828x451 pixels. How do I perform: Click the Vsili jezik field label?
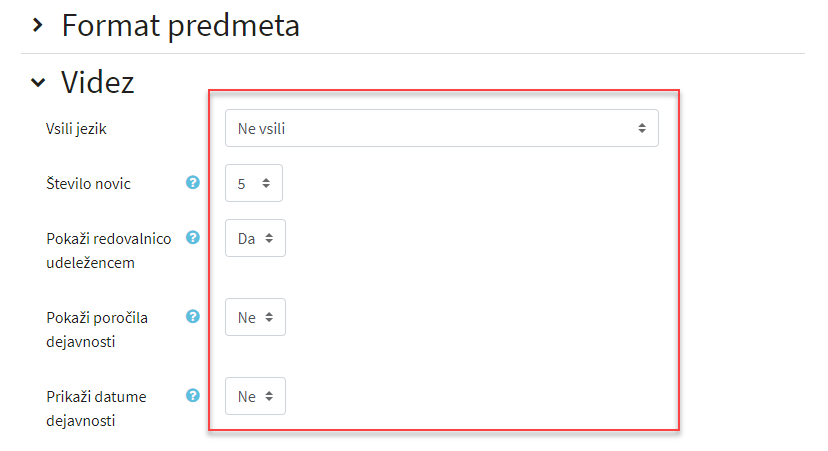(x=77, y=129)
